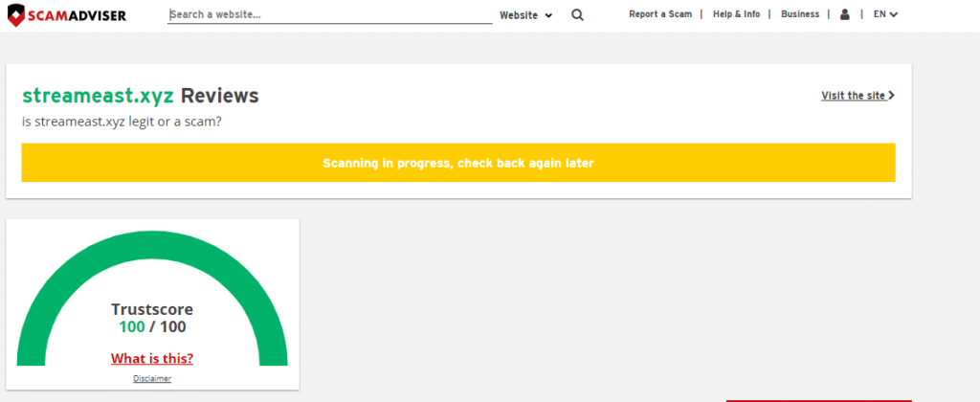980x402 pixels.
Task: Click the 'What is this?' link
Action: [x=152, y=359]
